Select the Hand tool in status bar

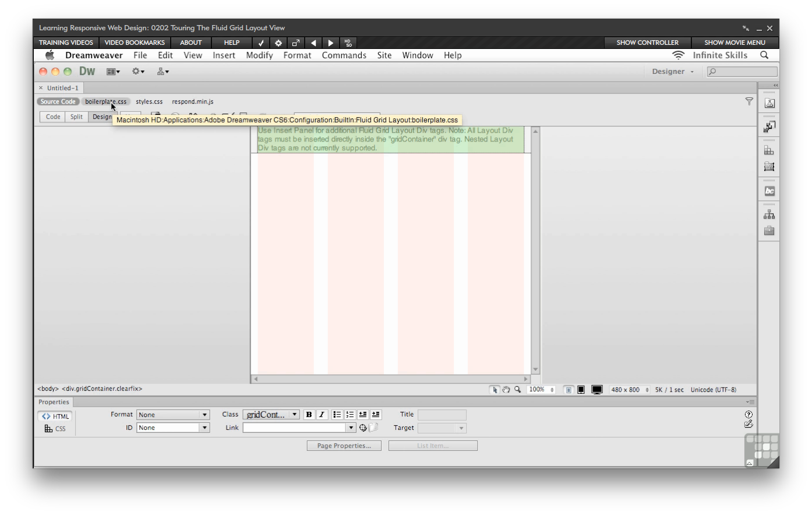point(506,390)
